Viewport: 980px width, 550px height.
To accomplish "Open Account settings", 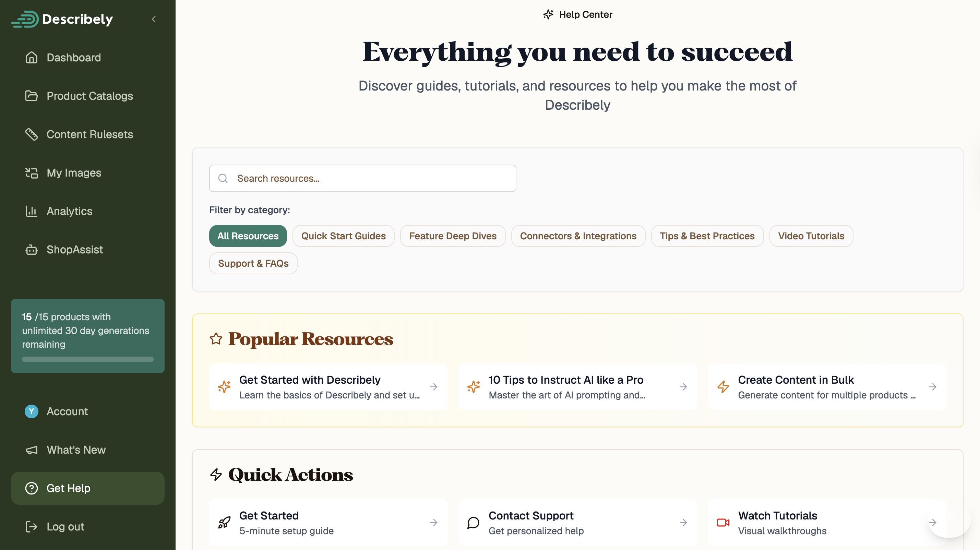I will coord(87,411).
